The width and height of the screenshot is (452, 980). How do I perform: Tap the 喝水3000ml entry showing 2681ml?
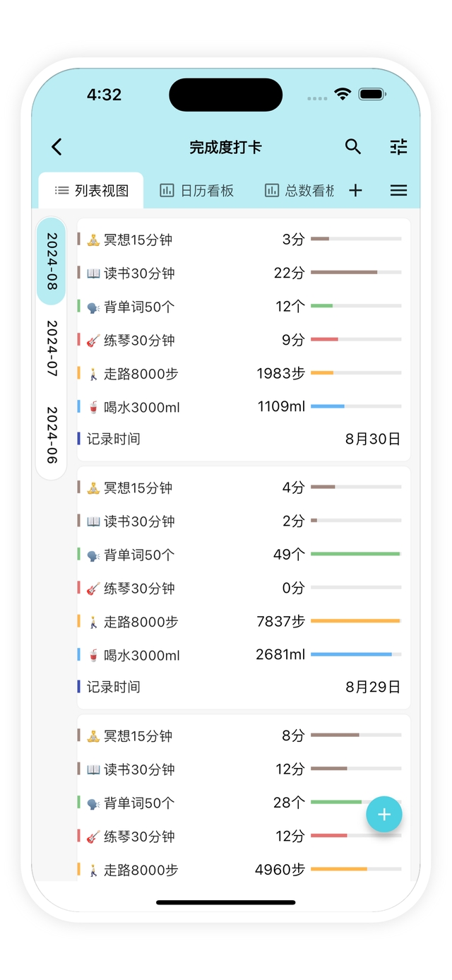click(x=141, y=656)
